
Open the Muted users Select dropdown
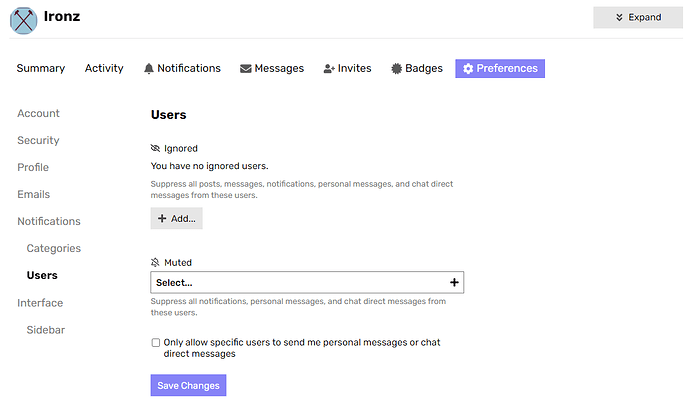(307, 282)
